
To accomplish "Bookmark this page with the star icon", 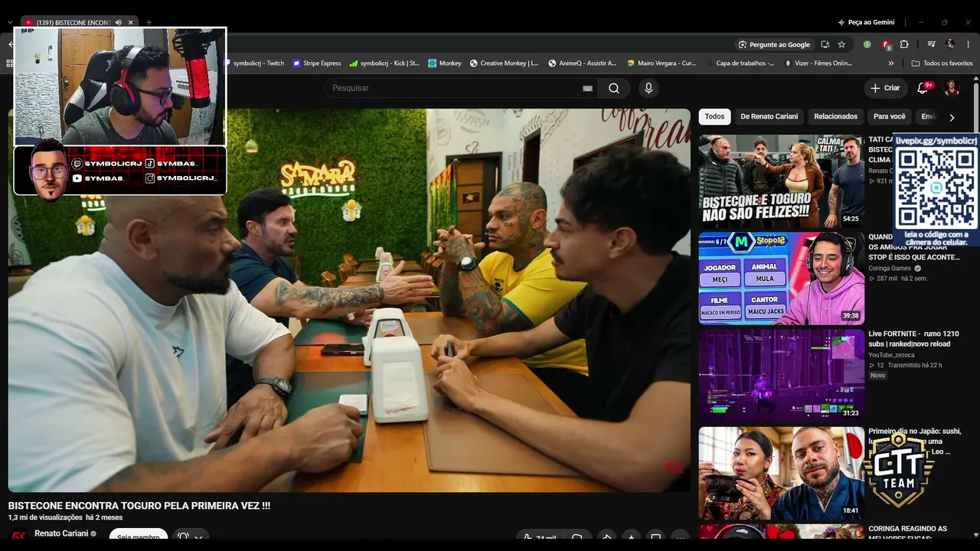I will pyautogui.click(x=841, y=44).
